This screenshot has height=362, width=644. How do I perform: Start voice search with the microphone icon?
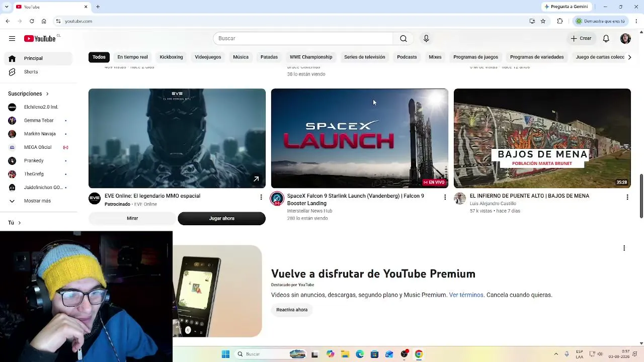[x=426, y=38]
